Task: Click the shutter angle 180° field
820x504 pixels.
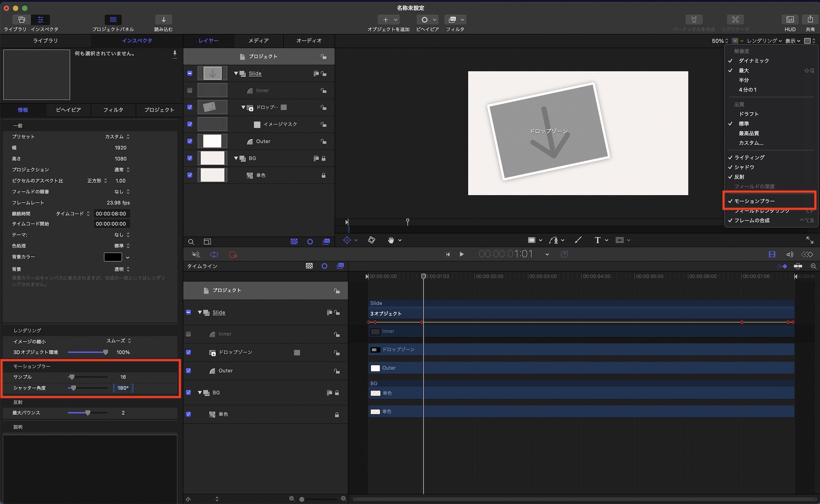Action: point(123,388)
